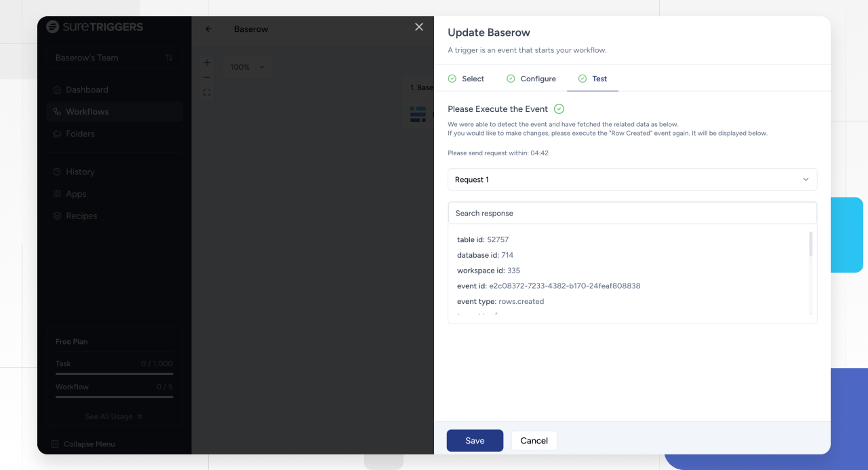This screenshot has height=470, width=868.
Task: Click the Cancel button
Action: click(x=534, y=441)
